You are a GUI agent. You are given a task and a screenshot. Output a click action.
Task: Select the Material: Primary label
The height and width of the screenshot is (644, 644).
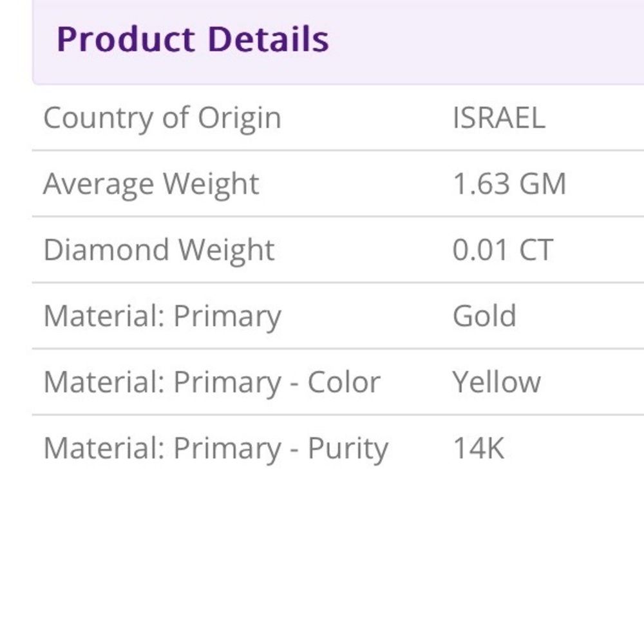(x=162, y=316)
